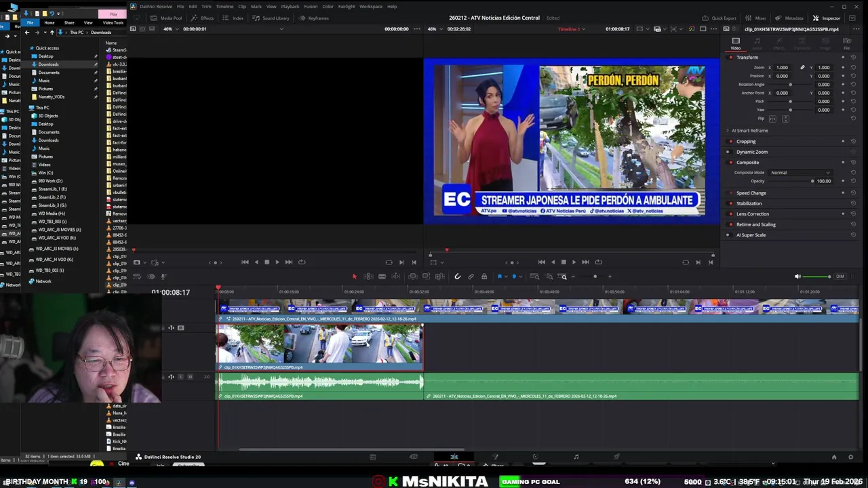Toggle the Composite enable switch
The height and width of the screenshot is (488, 868).
coord(730,163)
